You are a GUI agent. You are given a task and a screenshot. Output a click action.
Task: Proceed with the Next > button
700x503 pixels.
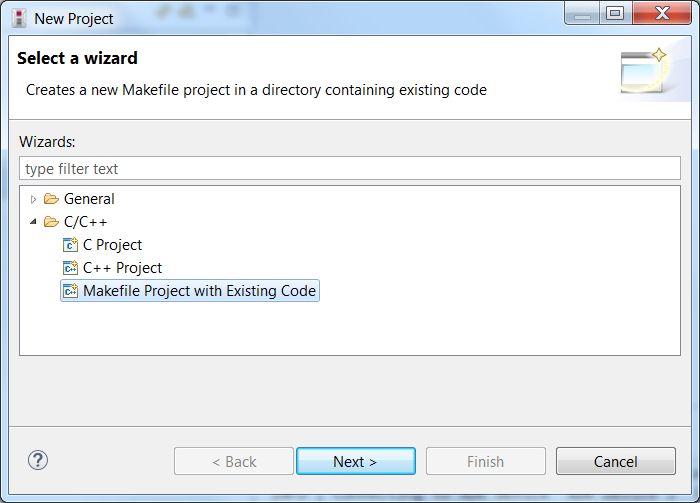tap(356, 461)
